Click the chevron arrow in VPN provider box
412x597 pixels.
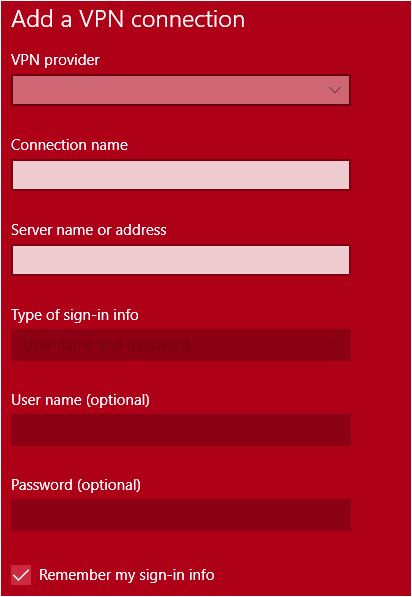tap(335, 90)
